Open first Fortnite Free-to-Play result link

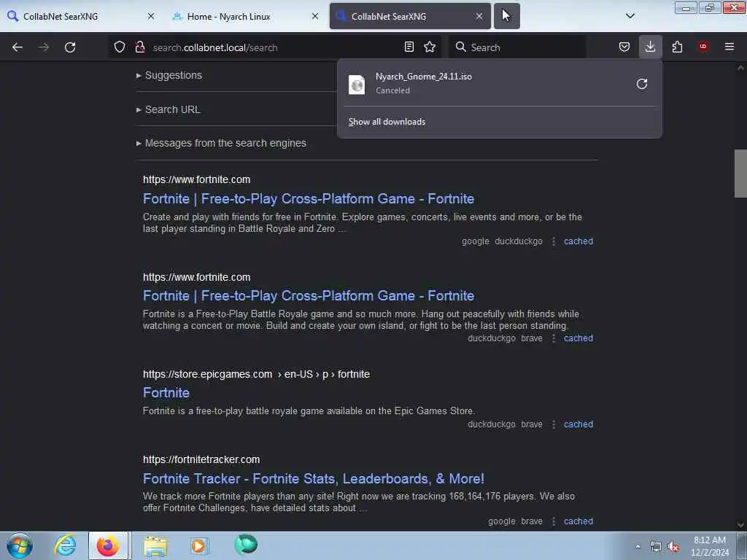coord(309,198)
